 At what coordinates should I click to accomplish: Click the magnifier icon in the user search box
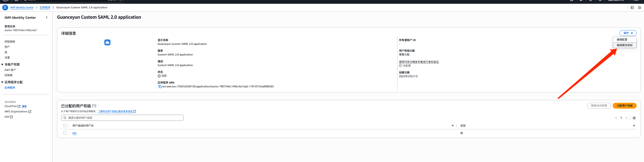(65, 118)
